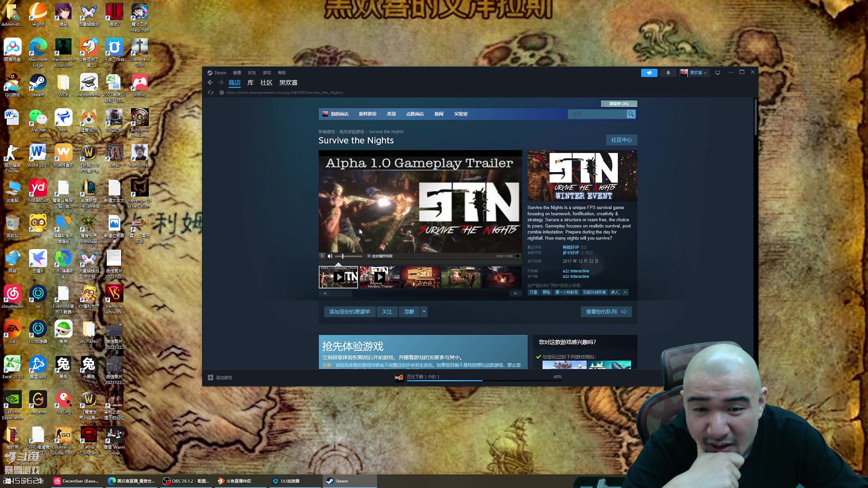
Task: Open Excel 2010 desktop shortcut
Action: (x=13, y=367)
